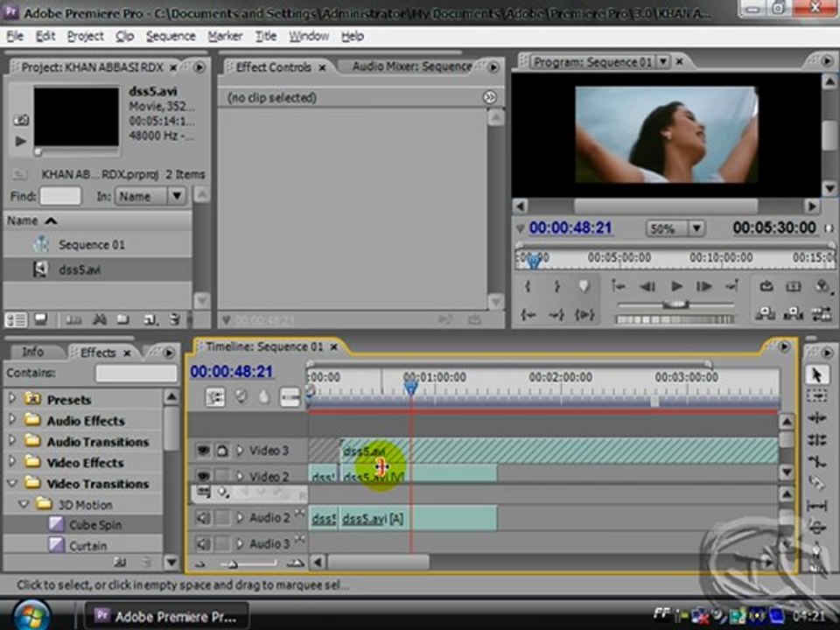Go to previous edit point button
840x630 pixels.
click(x=619, y=287)
